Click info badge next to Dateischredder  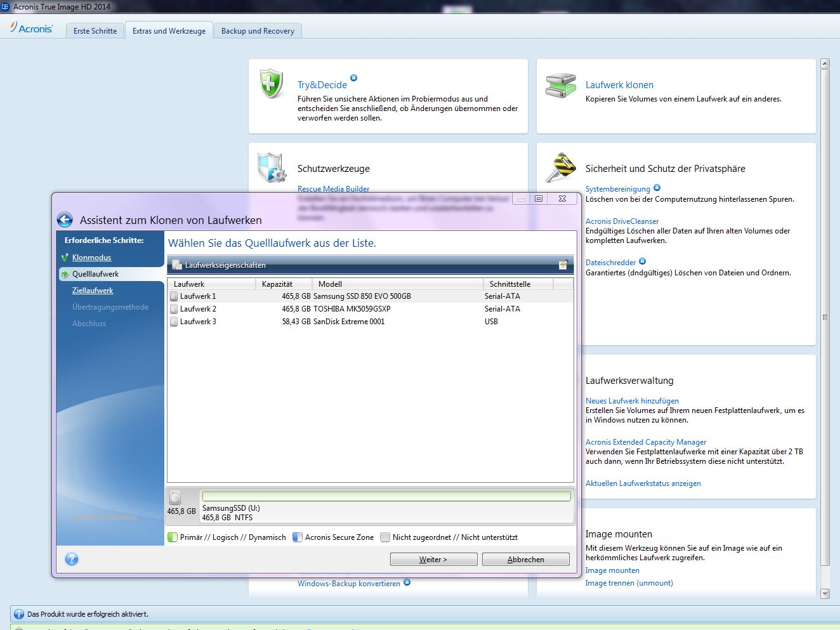642,261
